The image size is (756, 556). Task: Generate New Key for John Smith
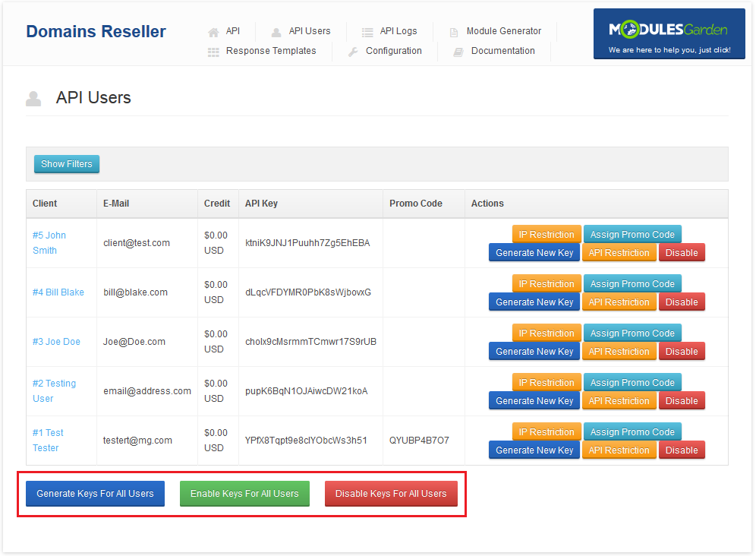[534, 253]
